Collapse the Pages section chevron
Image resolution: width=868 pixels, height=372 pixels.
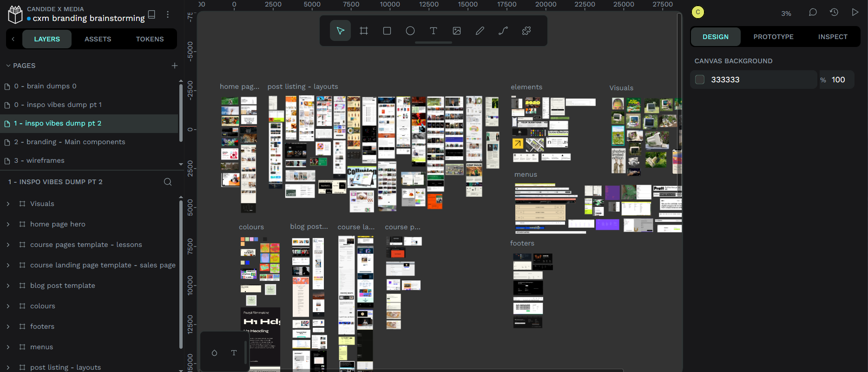pos(8,66)
